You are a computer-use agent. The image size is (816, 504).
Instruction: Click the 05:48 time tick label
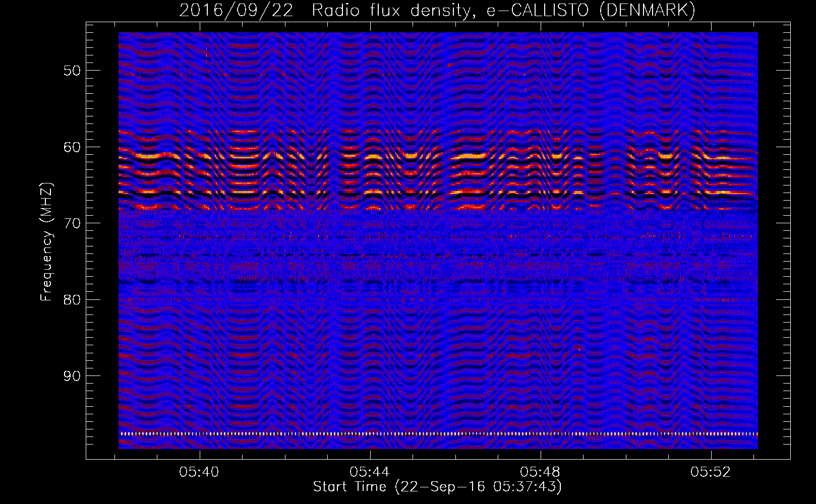tap(540, 472)
